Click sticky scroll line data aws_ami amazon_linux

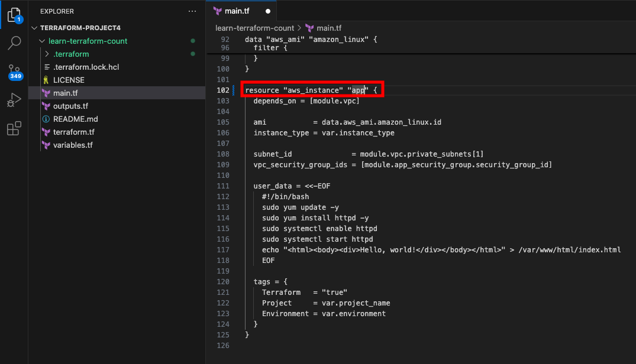coord(311,39)
